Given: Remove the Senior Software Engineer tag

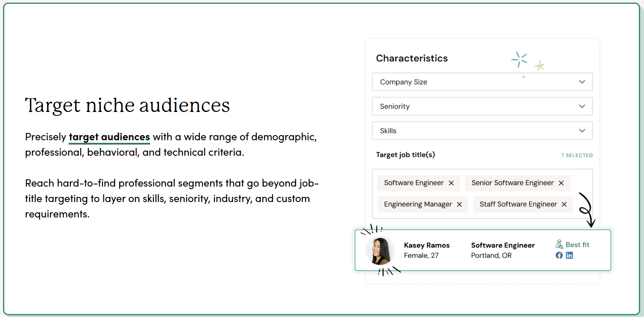Looking at the screenshot, I should tap(561, 183).
